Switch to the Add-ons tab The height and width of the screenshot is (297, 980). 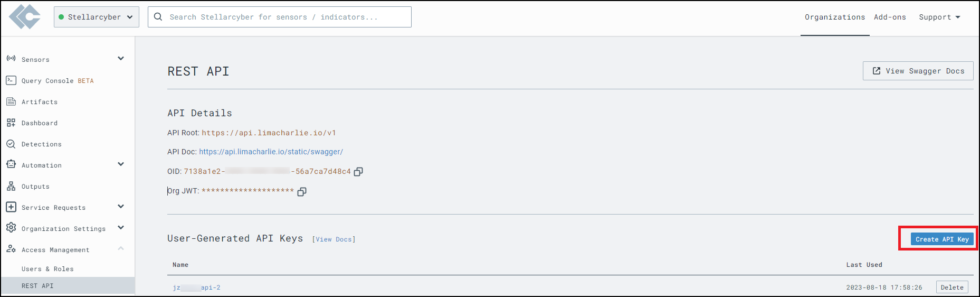(890, 17)
